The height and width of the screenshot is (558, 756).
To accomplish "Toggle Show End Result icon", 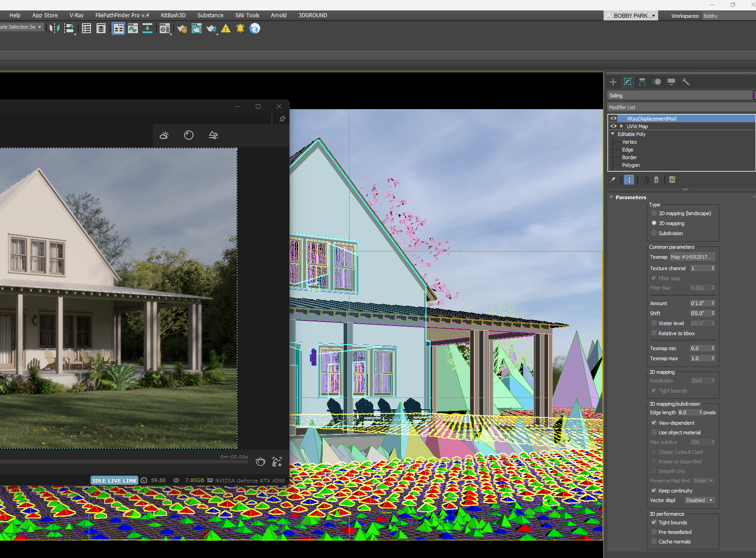I will click(629, 180).
